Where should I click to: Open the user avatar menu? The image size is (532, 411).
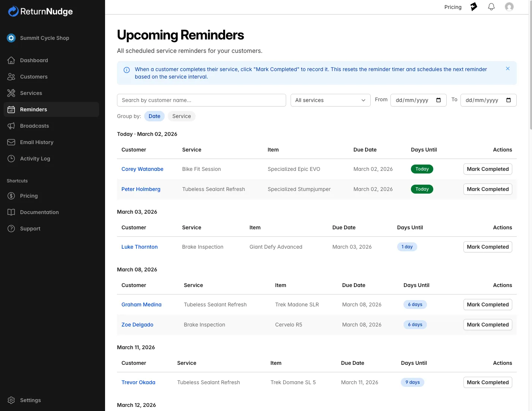pyautogui.click(x=509, y=6)
